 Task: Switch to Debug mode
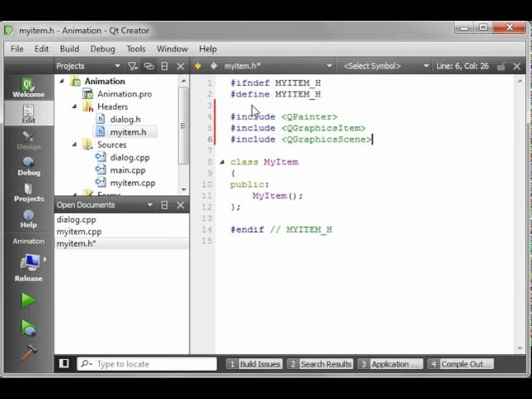(28, 166)
